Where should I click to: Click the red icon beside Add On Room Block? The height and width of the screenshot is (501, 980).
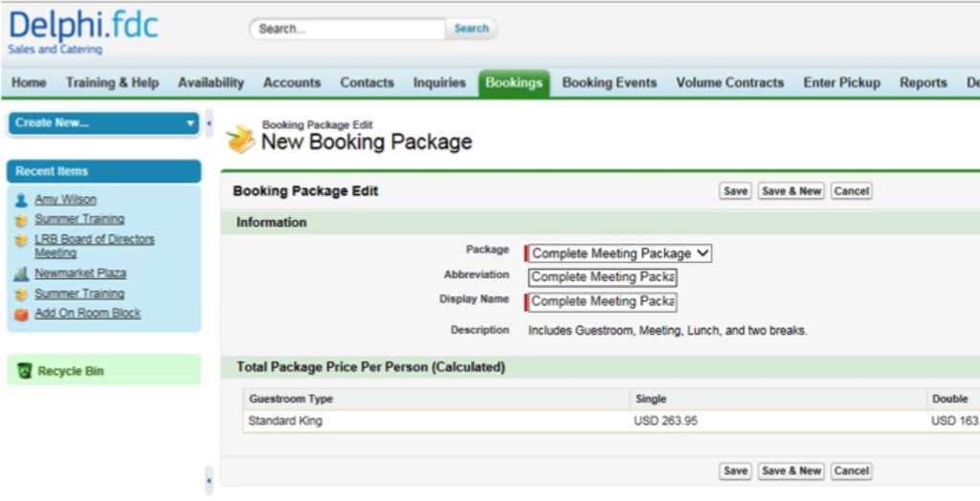(x=21, y=314)
